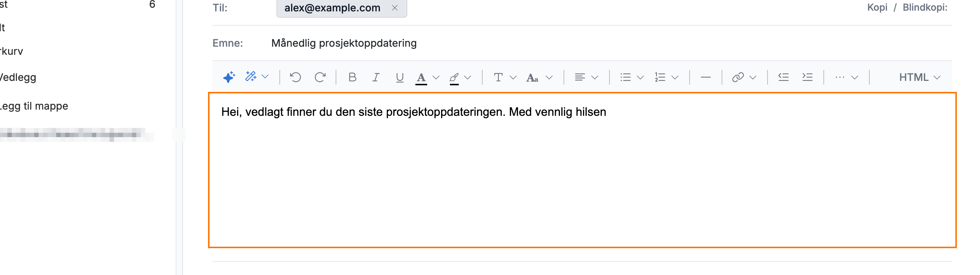Insert a horizontal line

[x=706, y=77]
